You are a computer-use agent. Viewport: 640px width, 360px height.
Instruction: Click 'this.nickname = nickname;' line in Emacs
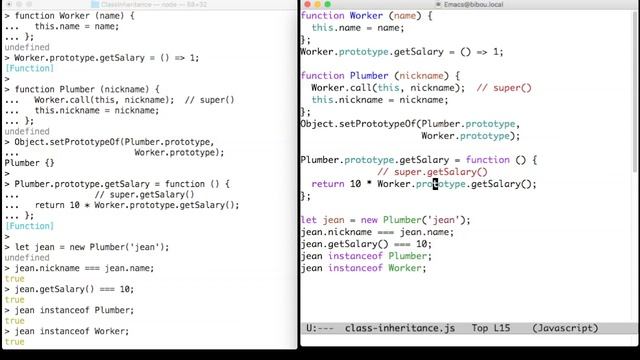[380, 100]
